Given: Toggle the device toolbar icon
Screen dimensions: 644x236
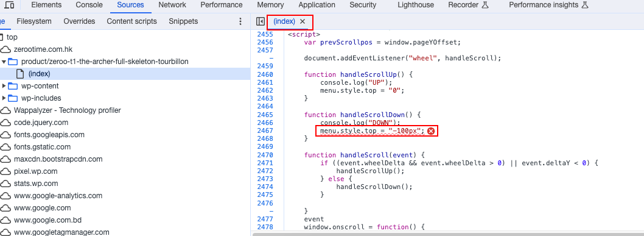Looking at the screenshot, I should (x=9, y=5).
